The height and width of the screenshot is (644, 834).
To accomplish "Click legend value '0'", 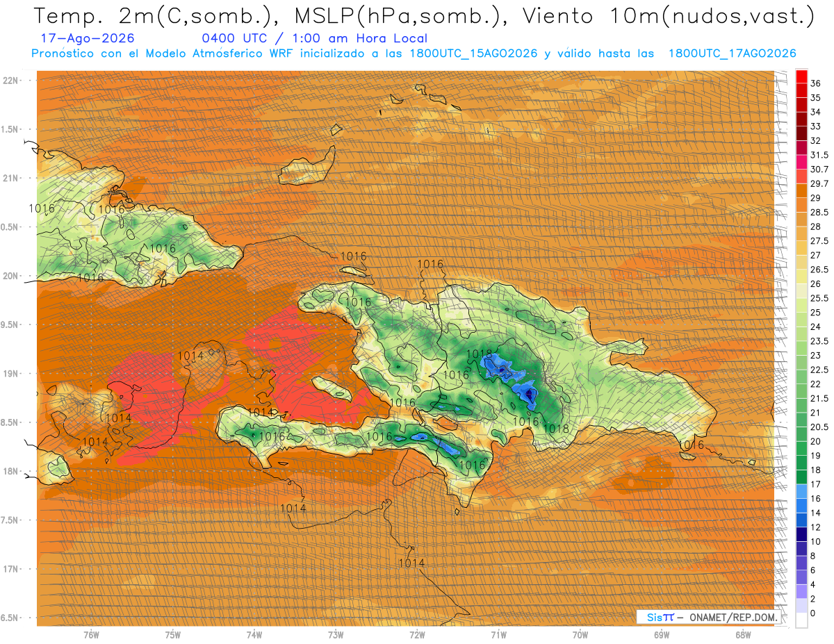I will pos(812,613).
